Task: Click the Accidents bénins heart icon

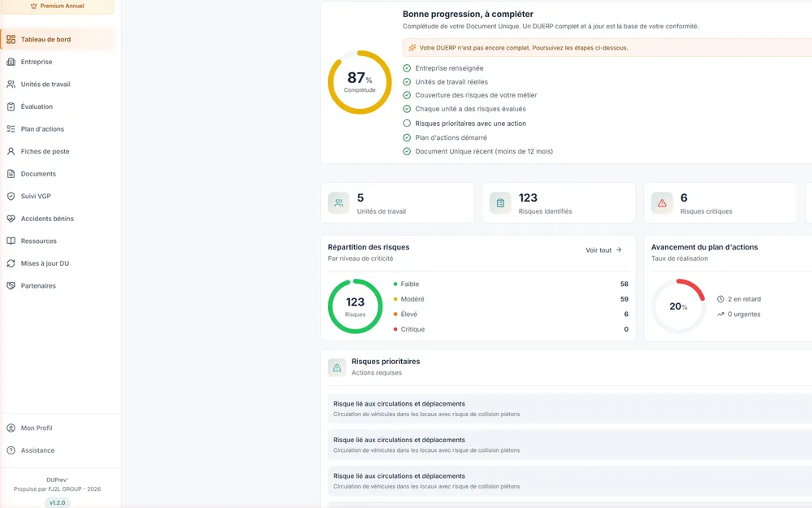Action: pyautogui.click(x=11, y=218)
